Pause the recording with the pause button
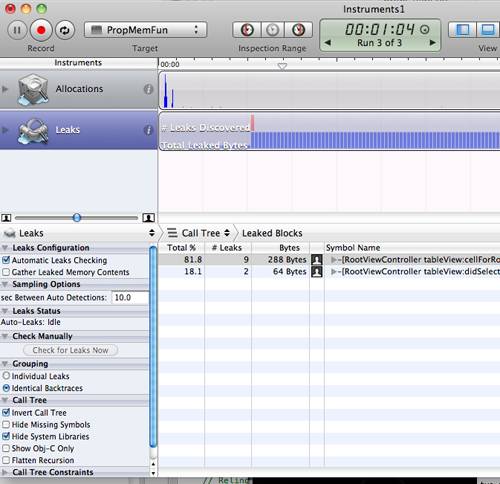 [x=17, y=30]
